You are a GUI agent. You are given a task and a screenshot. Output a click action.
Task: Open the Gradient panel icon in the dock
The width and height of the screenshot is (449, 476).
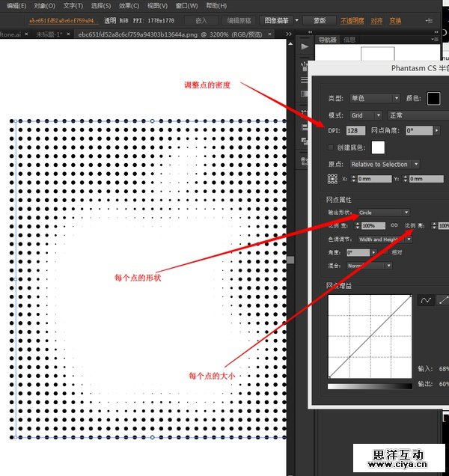tap(304, 94)
